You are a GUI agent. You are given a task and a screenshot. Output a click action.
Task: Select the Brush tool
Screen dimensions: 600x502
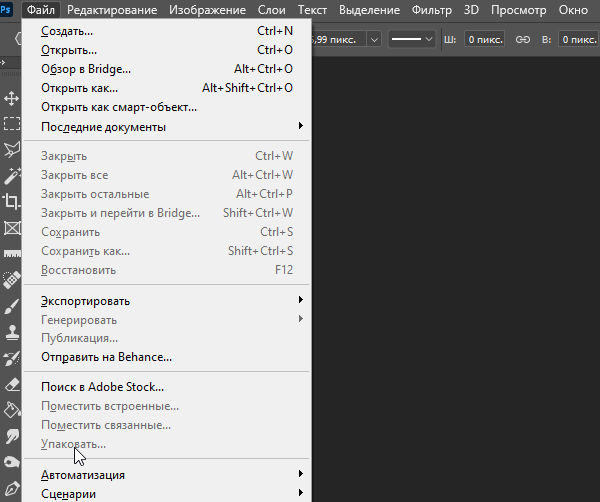11,306
